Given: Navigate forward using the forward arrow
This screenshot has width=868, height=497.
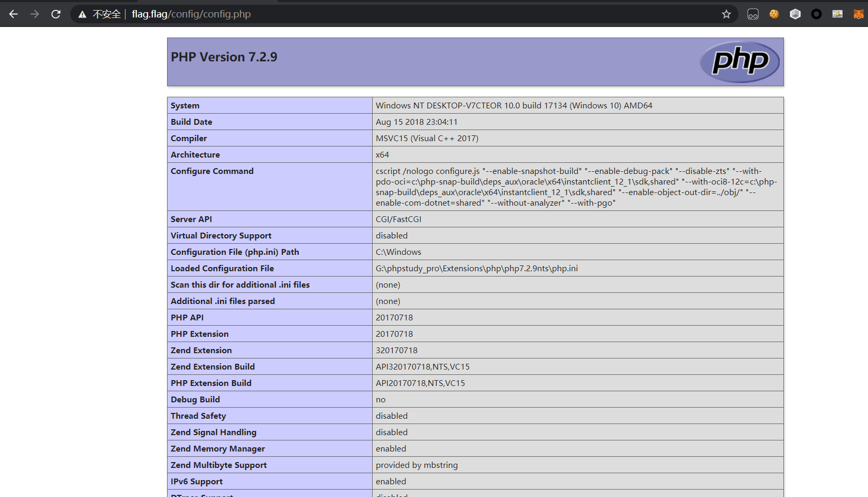Looking at the screenshot, I should coord(34,14).
